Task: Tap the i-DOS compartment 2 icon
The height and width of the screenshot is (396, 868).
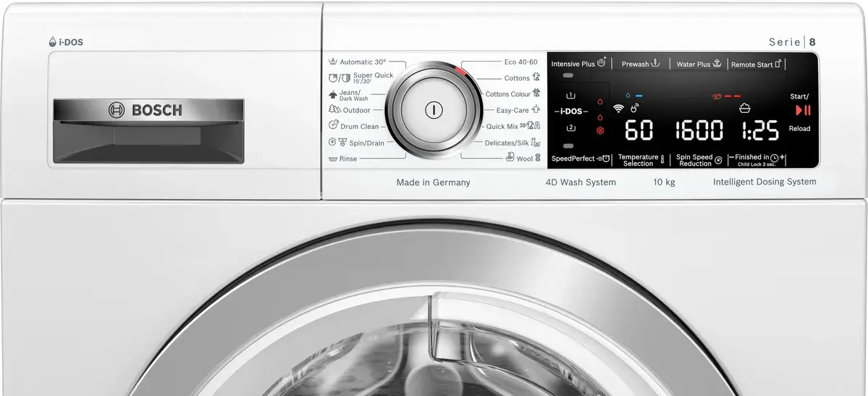Action: (570, 128)
